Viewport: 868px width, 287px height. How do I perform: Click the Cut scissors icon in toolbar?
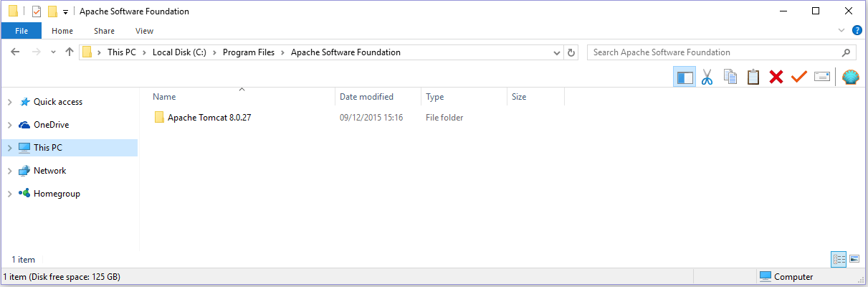click(707, 77)
